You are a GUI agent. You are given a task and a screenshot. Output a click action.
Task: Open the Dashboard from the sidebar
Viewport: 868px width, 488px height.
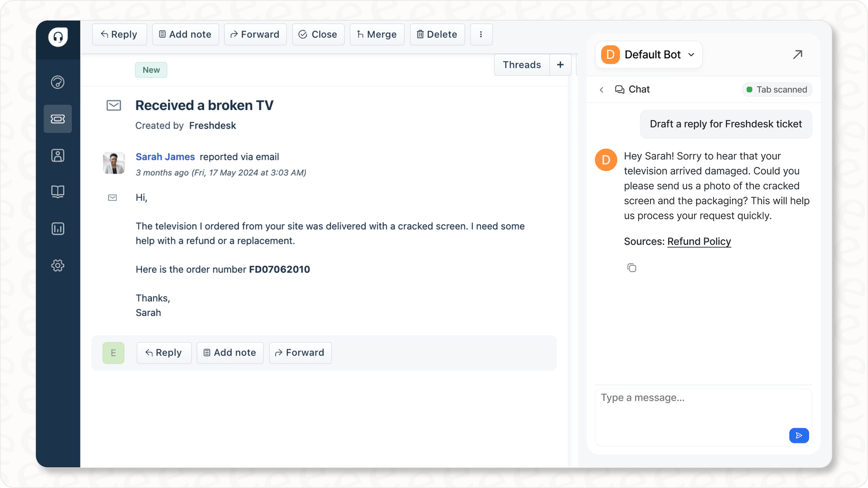[57, 82]
